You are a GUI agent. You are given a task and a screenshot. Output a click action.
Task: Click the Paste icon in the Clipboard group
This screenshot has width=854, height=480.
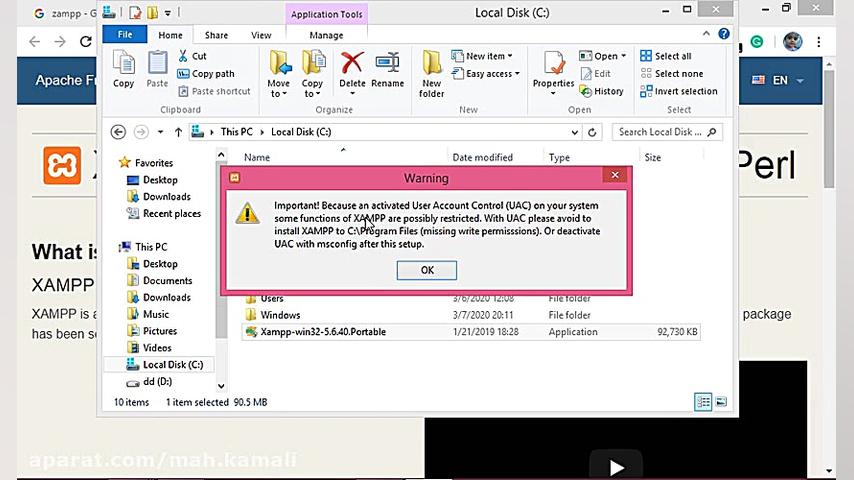[x=157, y=63]
